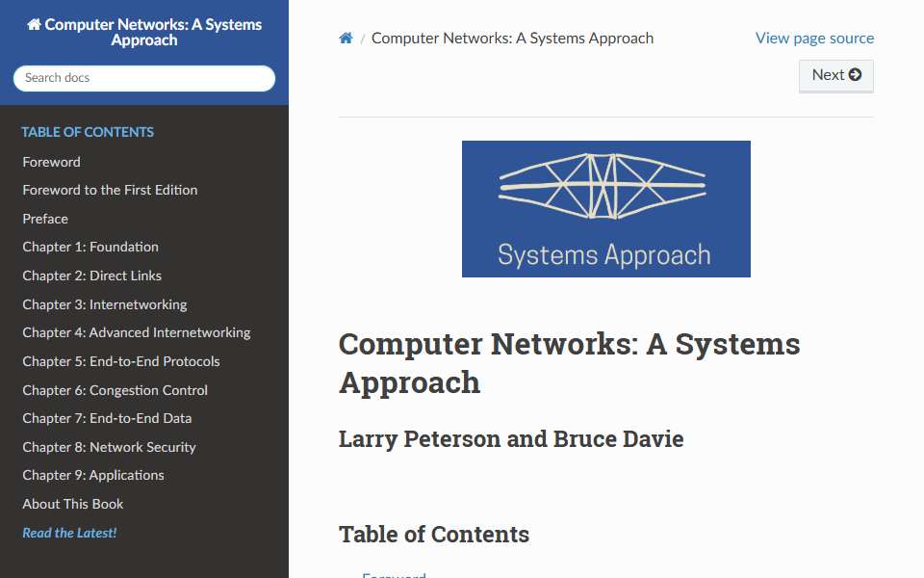
Task: Click the main page heading Computer Networks: A Systems Approach
Action: click(569, 363)
